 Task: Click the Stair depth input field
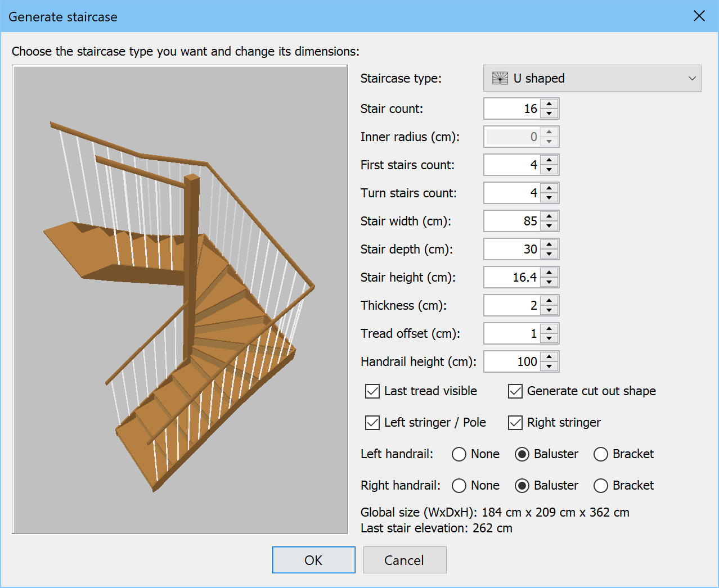(512, 249)
